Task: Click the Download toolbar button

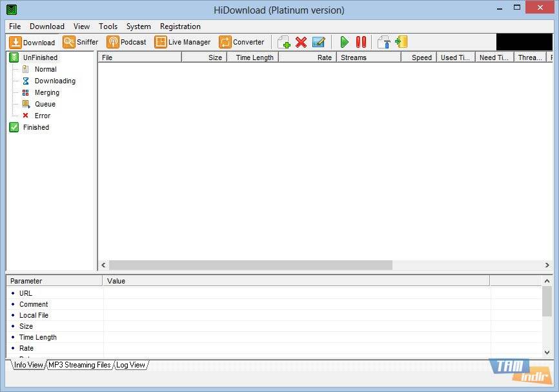Action: coord(32,43)
